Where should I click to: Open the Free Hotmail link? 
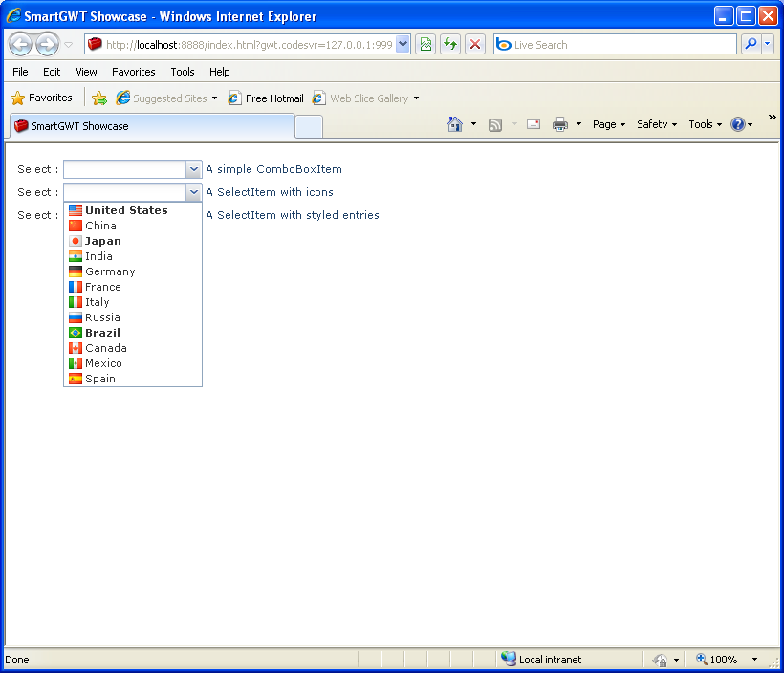(266, 98)
